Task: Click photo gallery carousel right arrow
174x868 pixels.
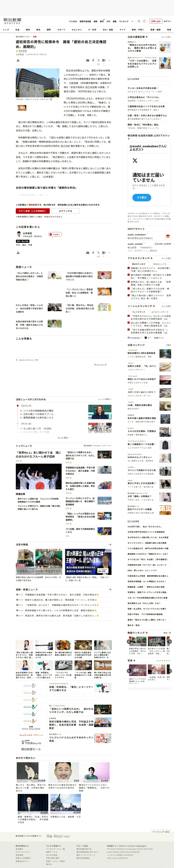Action: 170,671
